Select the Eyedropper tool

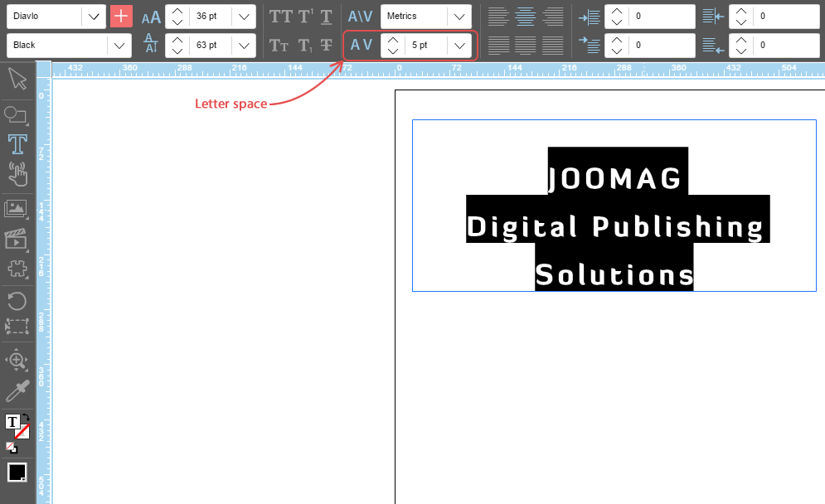click(x=17, y=390)
